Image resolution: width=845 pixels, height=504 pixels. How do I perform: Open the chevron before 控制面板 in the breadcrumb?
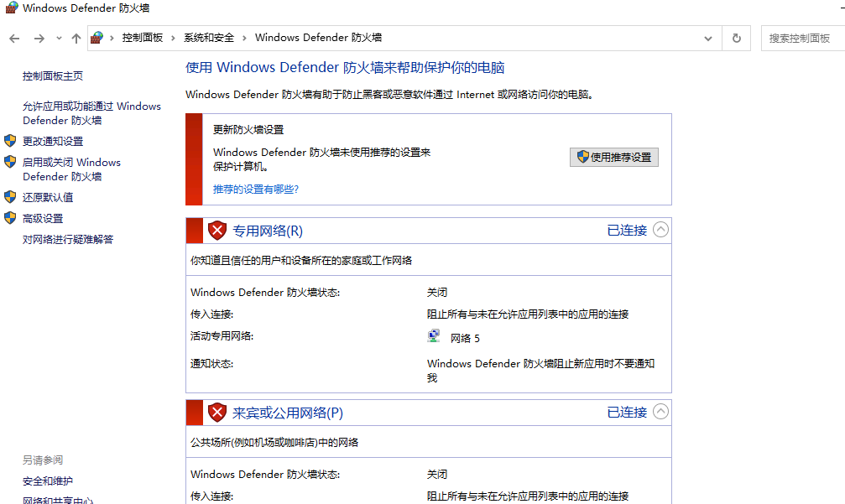tap(112, 38)
